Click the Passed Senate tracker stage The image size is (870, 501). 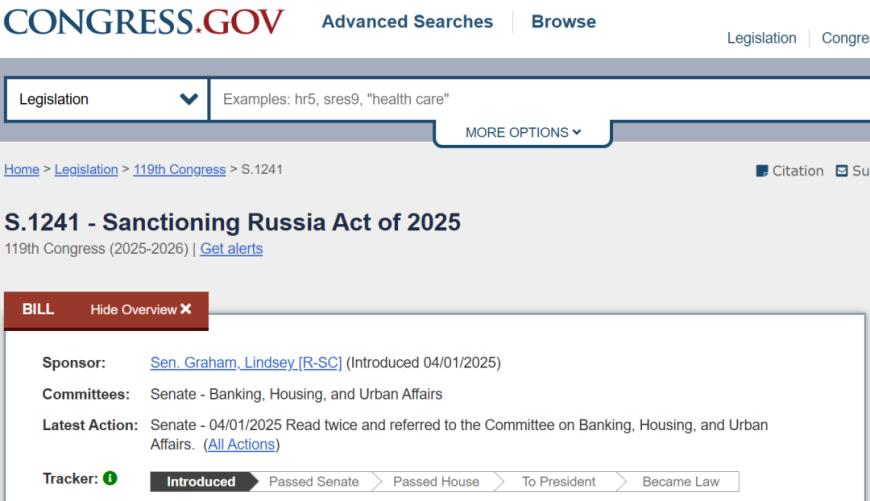tap(313, 482)
